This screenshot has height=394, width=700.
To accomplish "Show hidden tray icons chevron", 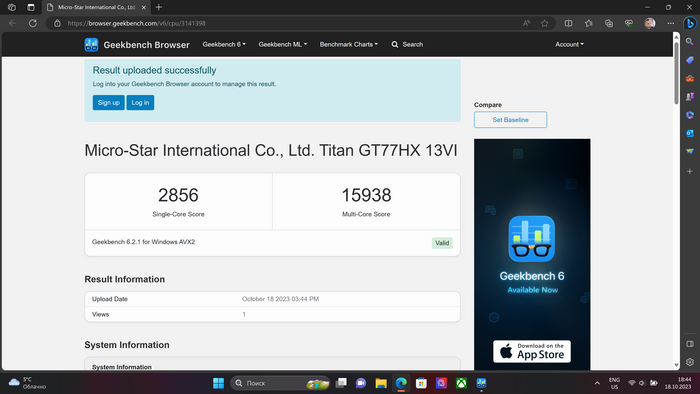I will point(597,383).
